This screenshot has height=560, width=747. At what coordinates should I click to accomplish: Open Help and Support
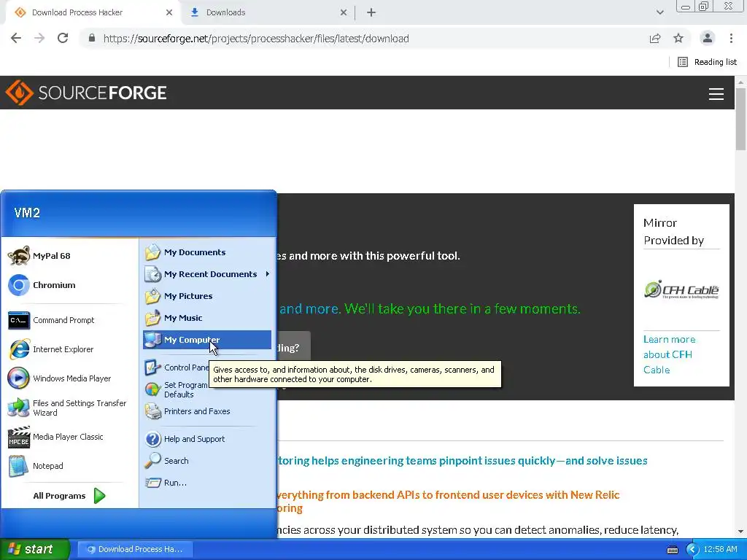coord(206,438)
